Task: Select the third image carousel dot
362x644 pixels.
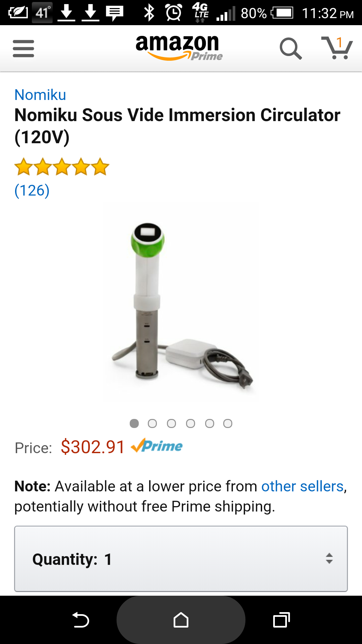Action: click(171, 424)
